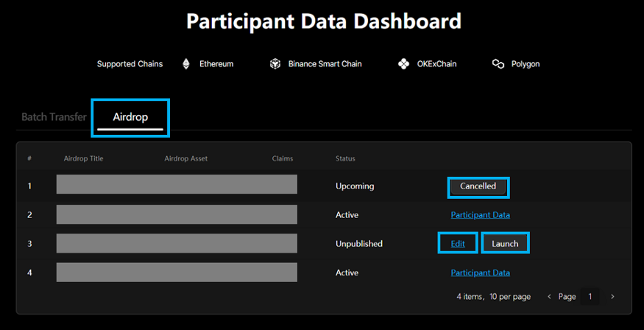The image size is (644, 330).
Task: Go to next page using right arrow
Action: (x=612, y=297)
